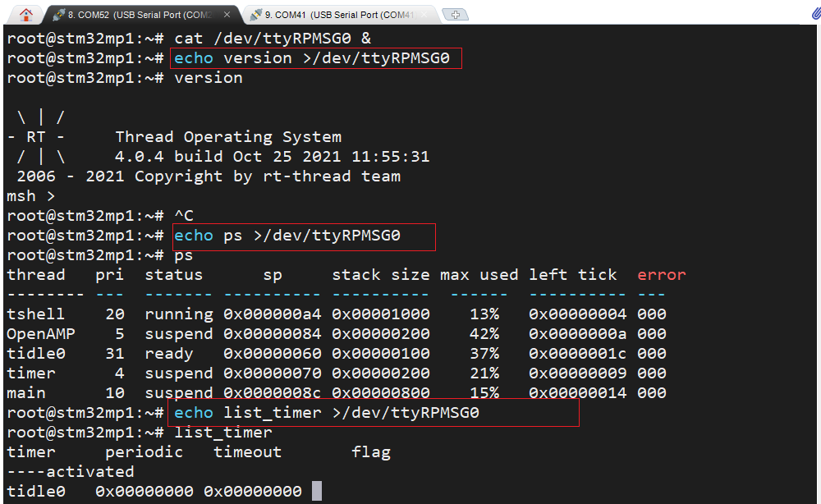This screenshot has width=821, height=504.
Task: Click the 'msh >' prompt line
Action: coord(31,195)
